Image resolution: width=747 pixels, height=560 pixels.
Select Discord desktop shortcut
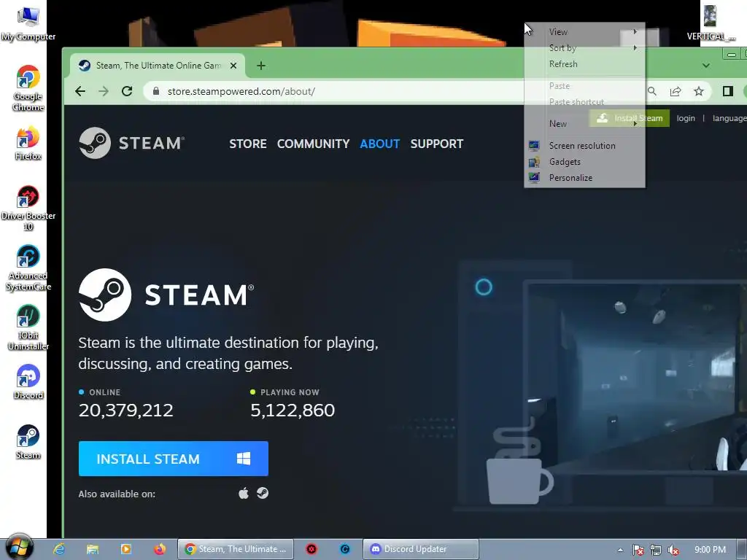click(x=28, y=382)
